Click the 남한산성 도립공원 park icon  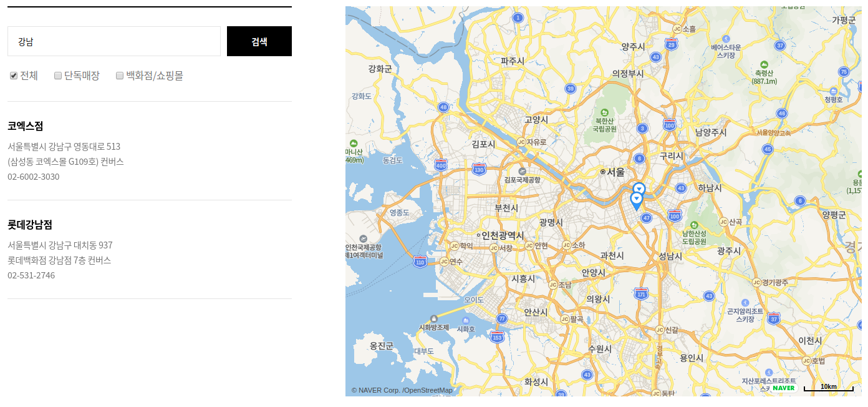tap(694, 225)
